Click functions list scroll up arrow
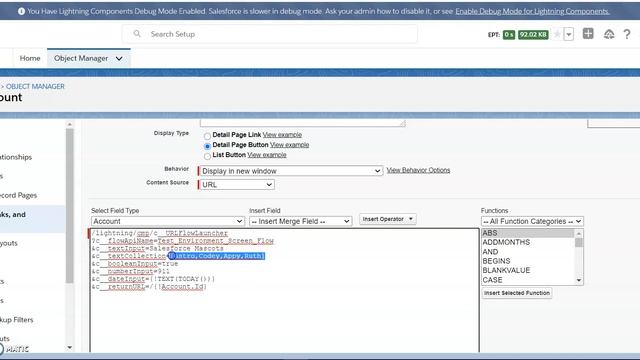 click(578, 233)
